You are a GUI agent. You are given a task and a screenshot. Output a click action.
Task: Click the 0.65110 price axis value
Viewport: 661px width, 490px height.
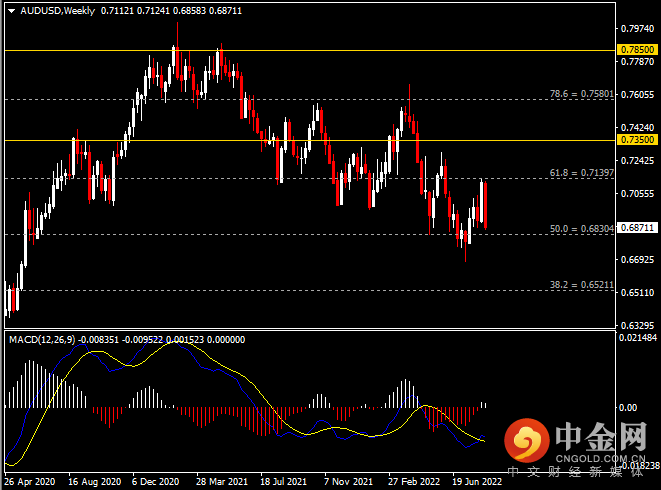click(637, 293)
